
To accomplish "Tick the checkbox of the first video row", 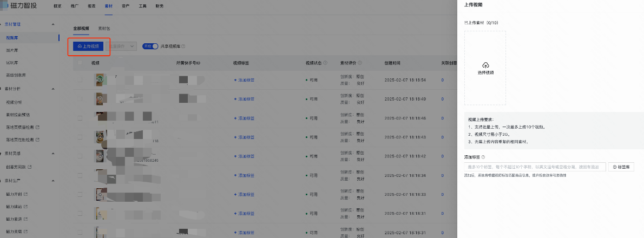I will [80, 80].
